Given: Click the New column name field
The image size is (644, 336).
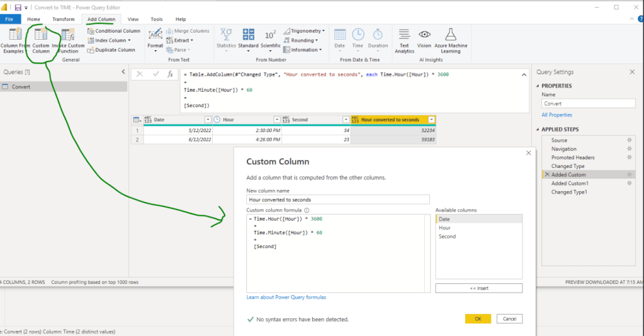Looking at the screenshot, I should tap(337, 199).
